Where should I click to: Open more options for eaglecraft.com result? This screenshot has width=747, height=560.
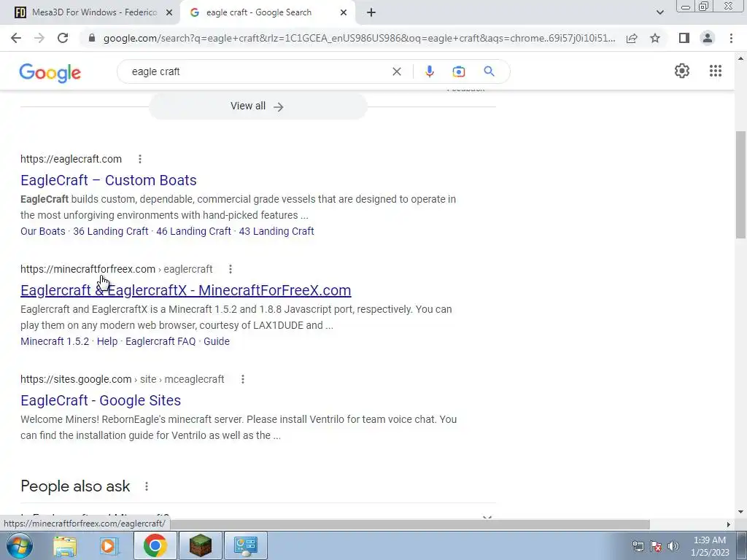click(139, 159)
